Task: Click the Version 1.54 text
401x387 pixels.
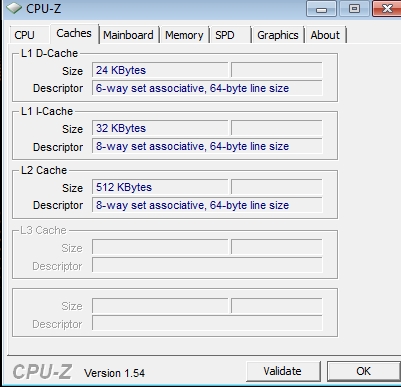Action: (114, 373)
